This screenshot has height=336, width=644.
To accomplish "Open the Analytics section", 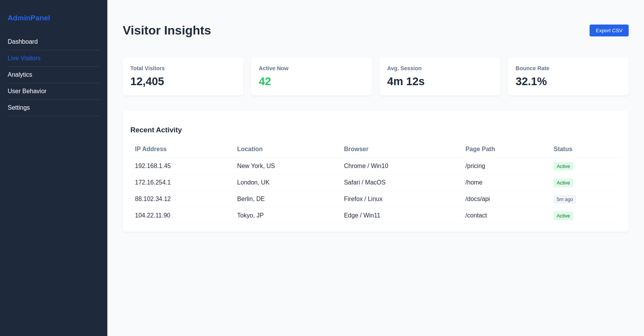I will click(20, 74).
